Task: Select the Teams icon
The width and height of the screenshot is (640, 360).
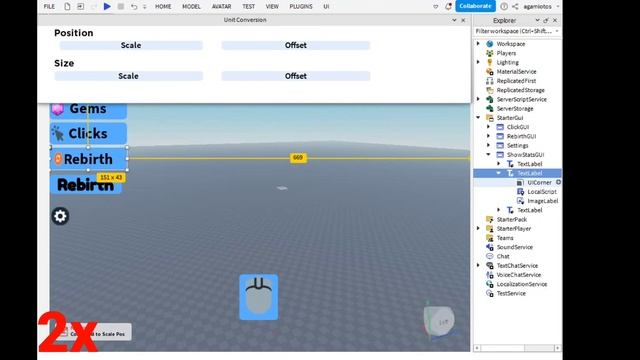Action: tap(489, 238)
